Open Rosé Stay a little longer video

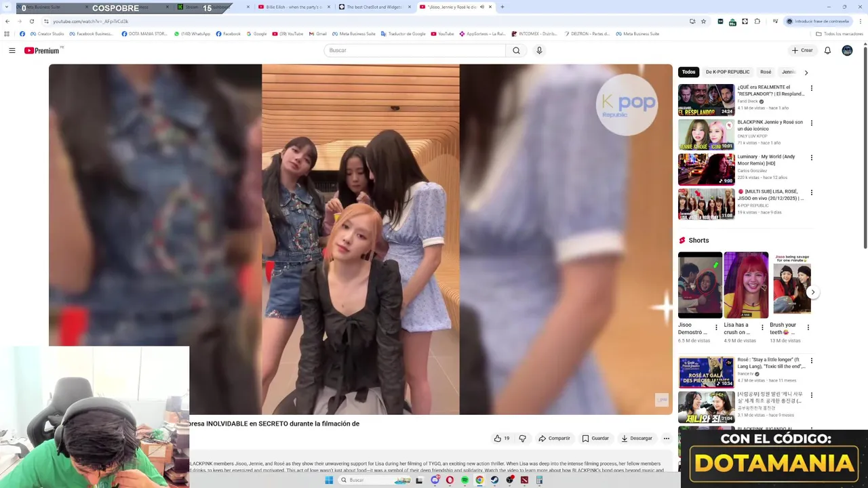tap(706, 372)
